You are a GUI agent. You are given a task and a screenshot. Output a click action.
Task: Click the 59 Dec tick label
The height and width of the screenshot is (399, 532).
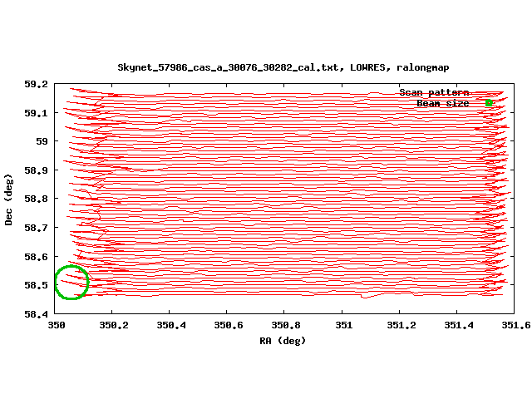click(42, 141)
